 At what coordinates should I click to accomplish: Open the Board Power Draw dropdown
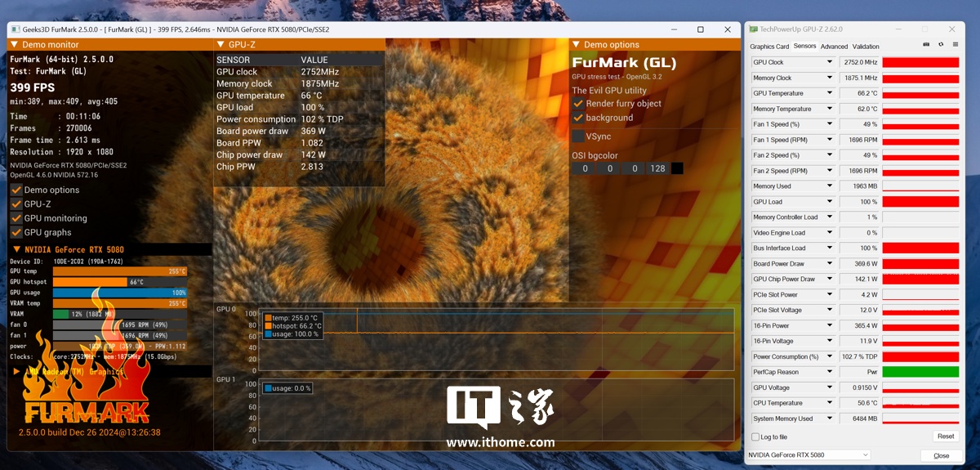click(830, 263)
